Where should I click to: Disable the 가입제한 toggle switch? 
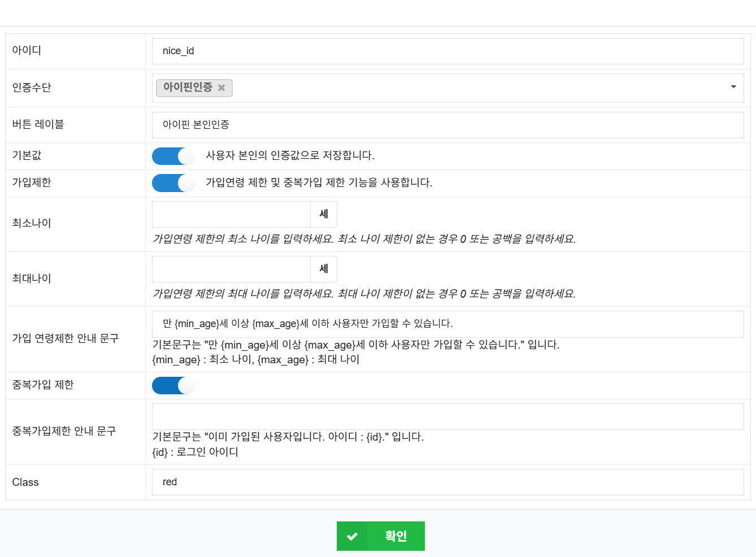click(x=173, y=183)
